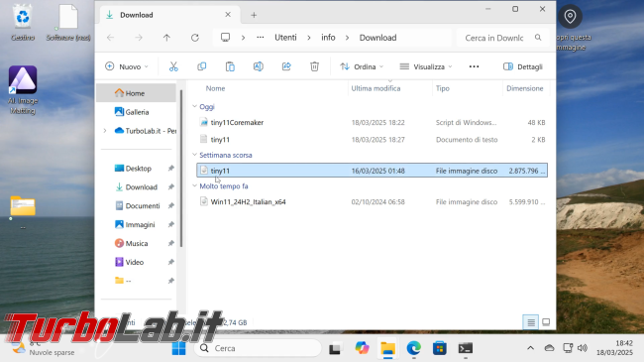
Task: Click the search magnifier in Cerca in Download
Action: coord(538,38)
